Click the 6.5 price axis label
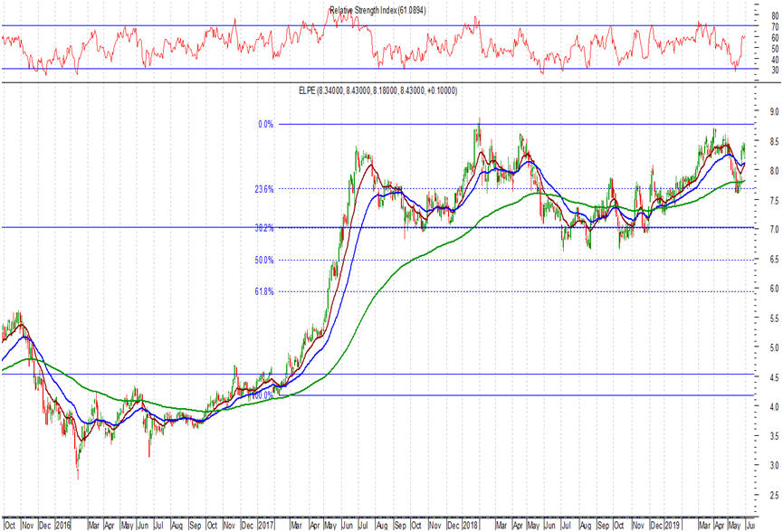Screen dimensions: 783x532 (x=774, y=259)
